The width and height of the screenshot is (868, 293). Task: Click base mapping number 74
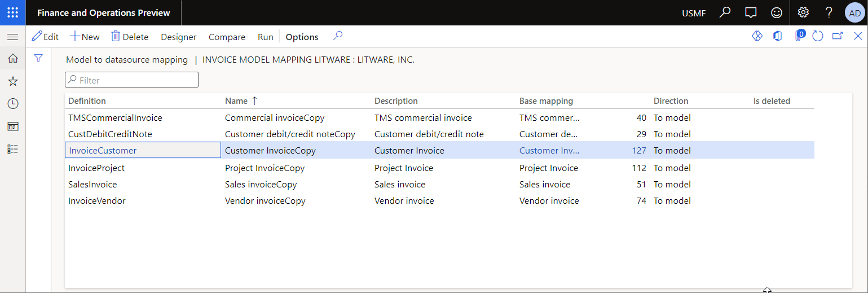641,201
